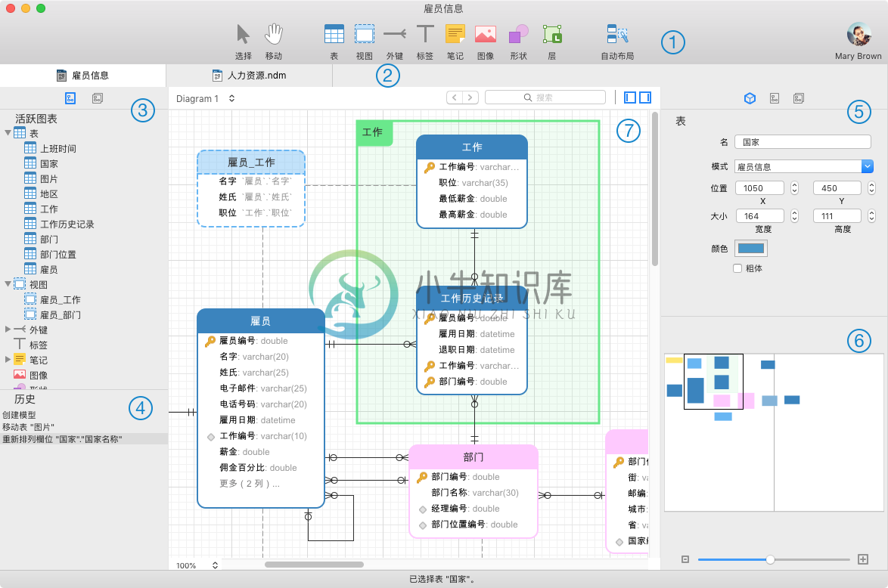888x588 pixels.
Task: Adjust the X position stepper
Action: point(794,188)
